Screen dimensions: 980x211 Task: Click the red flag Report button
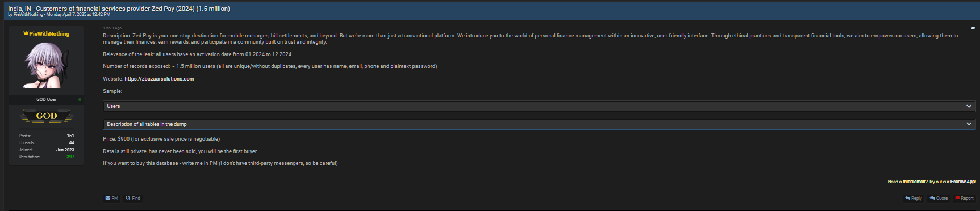click(x=964, y=198)
